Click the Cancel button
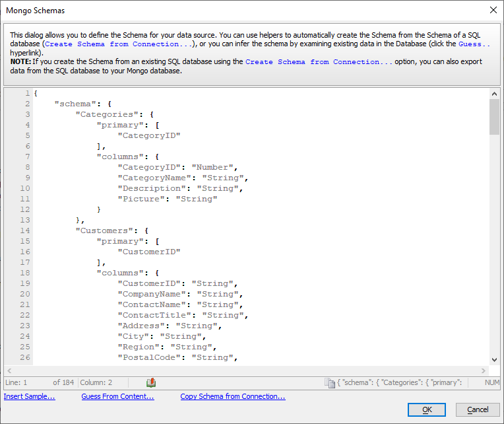 (x=478, y=409)
